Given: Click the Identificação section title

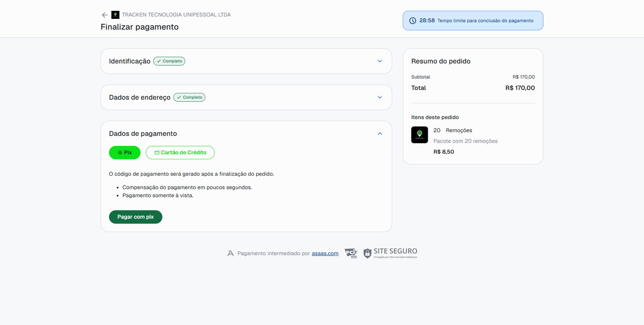Looking at the screenshot, I should (130, 61).
